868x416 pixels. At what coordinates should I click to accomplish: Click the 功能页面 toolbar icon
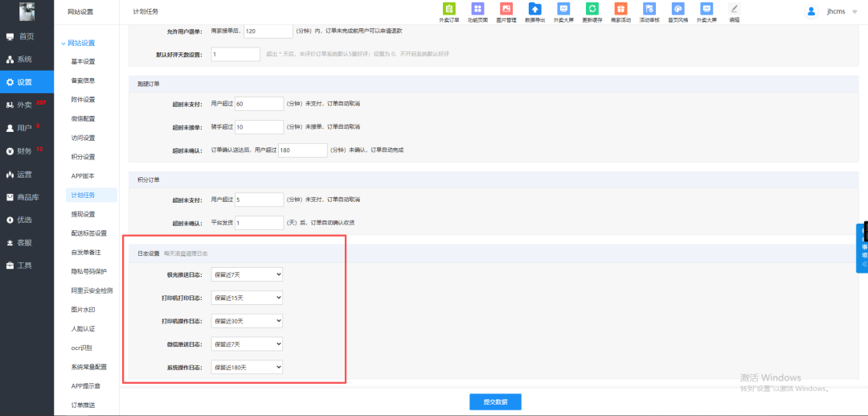477,11
